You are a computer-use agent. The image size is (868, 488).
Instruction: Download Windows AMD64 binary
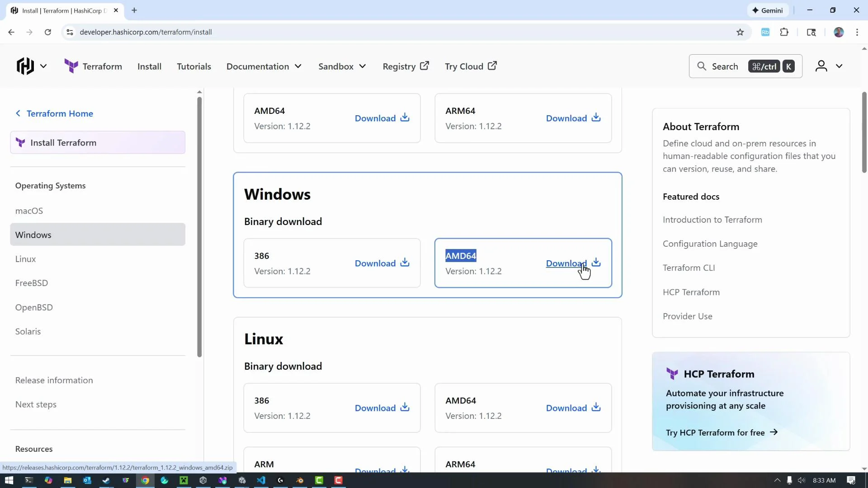click(573, 263)
